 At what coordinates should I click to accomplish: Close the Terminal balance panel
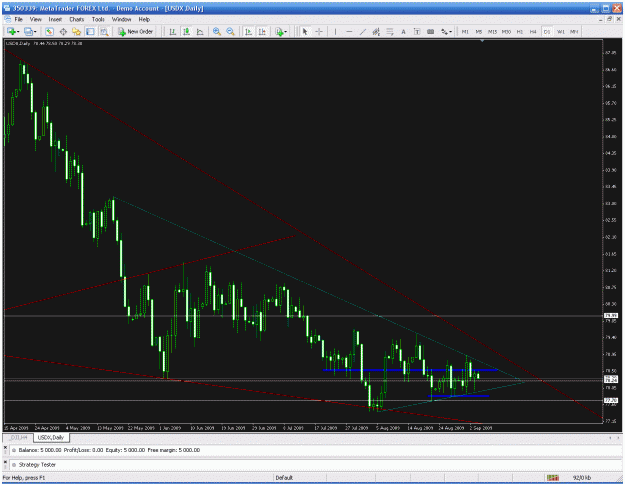5,447
